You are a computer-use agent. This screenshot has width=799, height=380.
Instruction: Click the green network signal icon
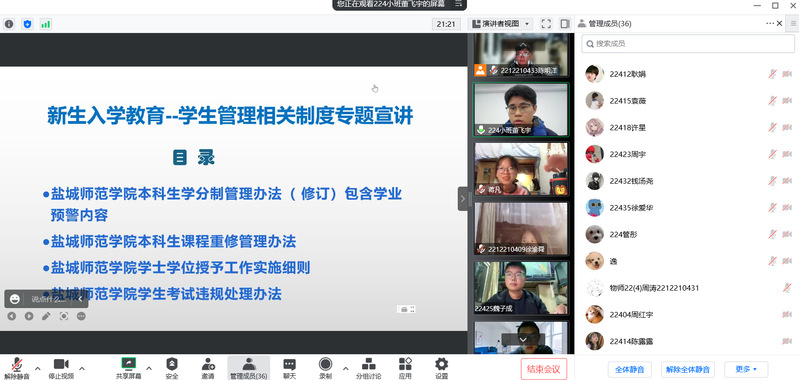tap(46, 24)
